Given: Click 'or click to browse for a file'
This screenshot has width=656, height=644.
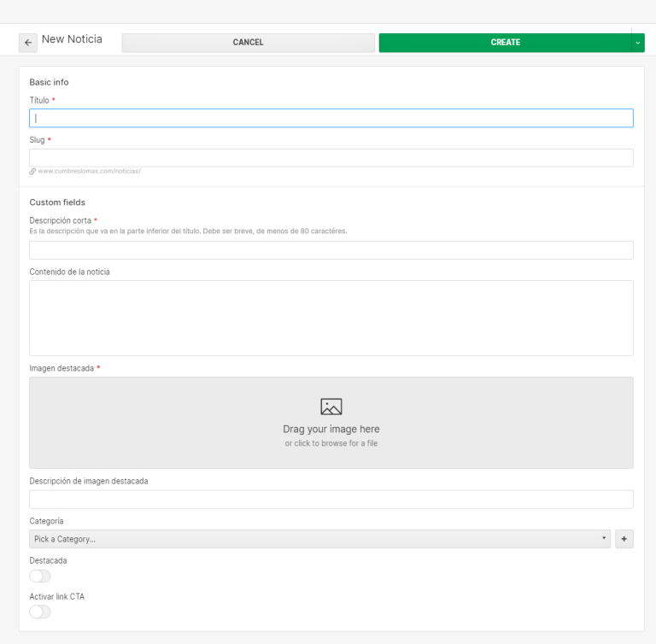Looking at the screenshot, I should click(331, 443).
